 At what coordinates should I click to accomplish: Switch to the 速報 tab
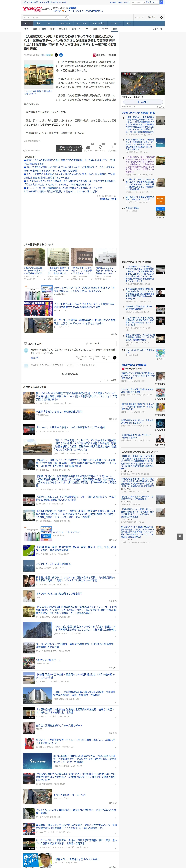pyautogui.click(x=38, y=24)
